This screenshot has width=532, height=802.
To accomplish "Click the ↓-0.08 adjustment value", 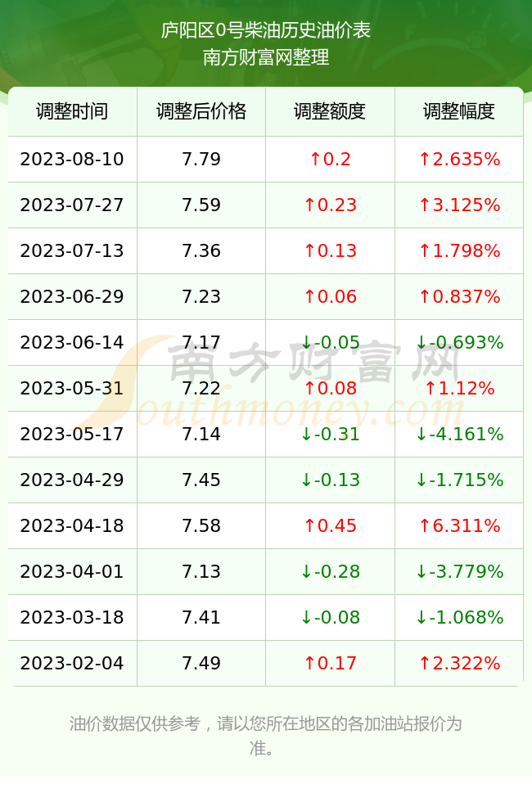I will [x=330, y=617].
